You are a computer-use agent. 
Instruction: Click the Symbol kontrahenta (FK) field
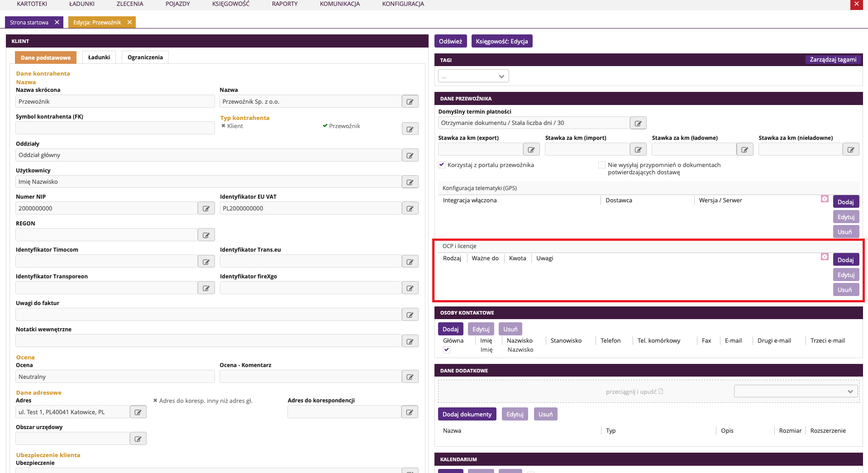[115, 128]
